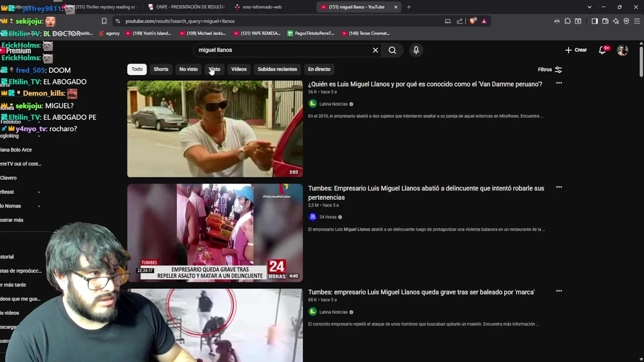The image size is (644, 362).
Task: Clear the search box with the X icon
Action: point(375,50)
